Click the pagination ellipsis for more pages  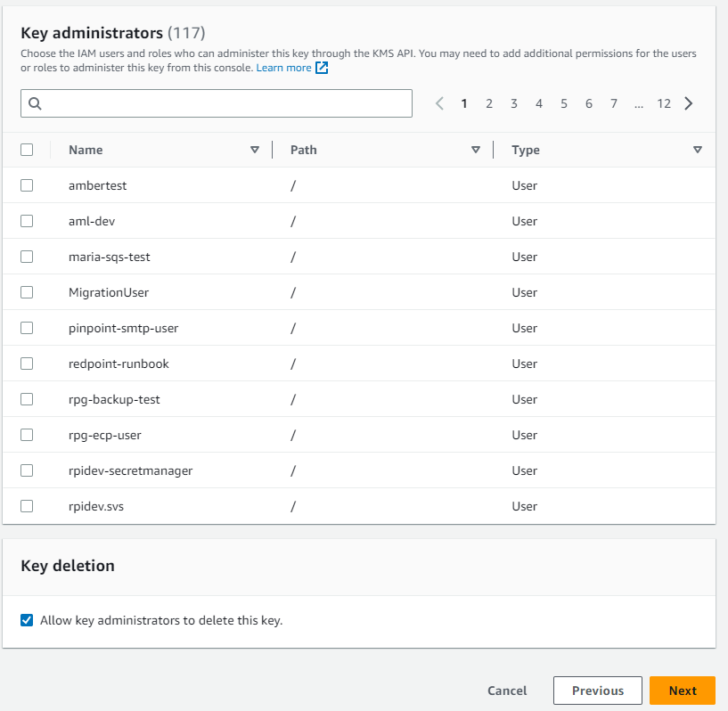pyautogui.click(x=639, y=103)
